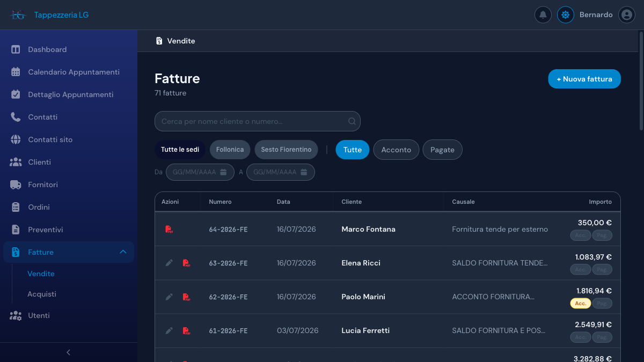Image resolution: width=644 pixels, height=362 pixels.
Task: Edit invoice 61-2026-FE pencil icon
Action: [x=169, y=330]
